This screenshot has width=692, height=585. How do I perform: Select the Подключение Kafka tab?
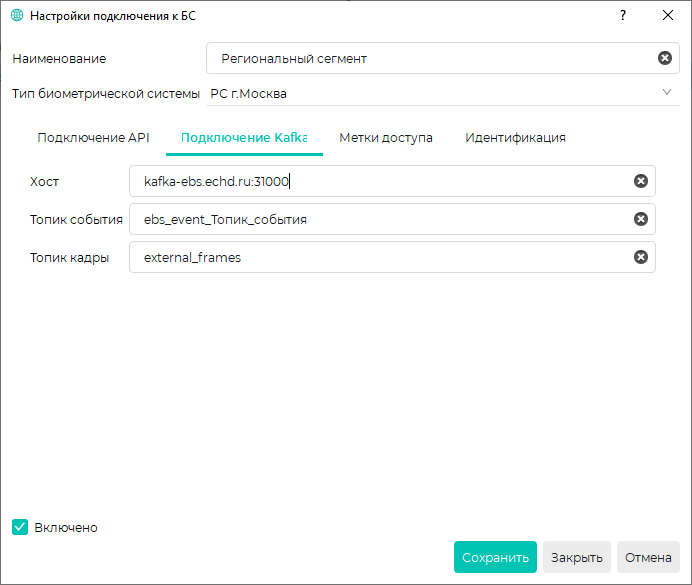[x=244, y=138]
